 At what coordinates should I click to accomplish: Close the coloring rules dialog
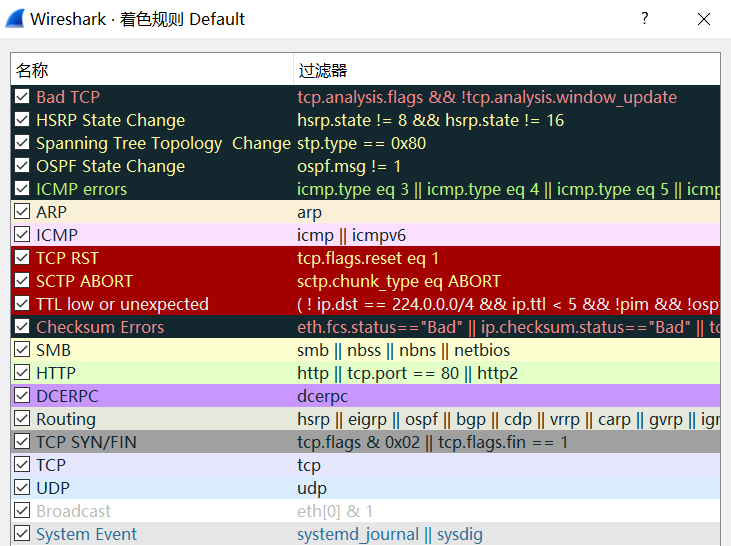tap(703, 19)
